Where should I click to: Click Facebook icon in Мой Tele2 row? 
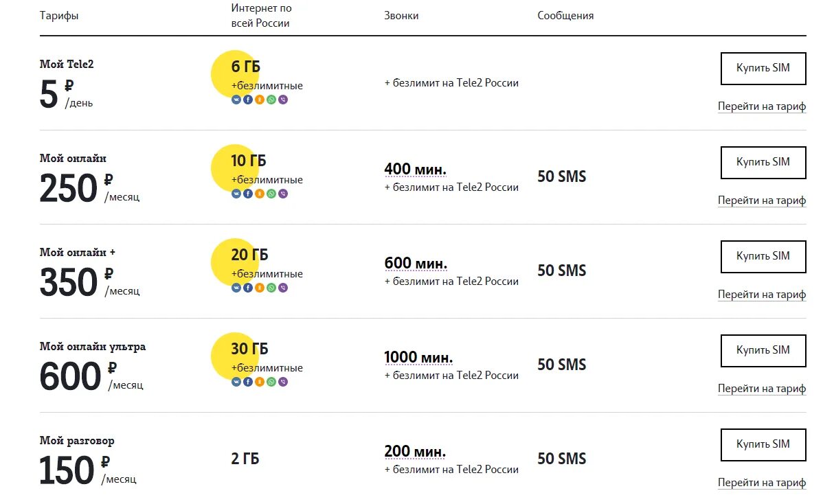pyautogui.click(x=248, y=100)
